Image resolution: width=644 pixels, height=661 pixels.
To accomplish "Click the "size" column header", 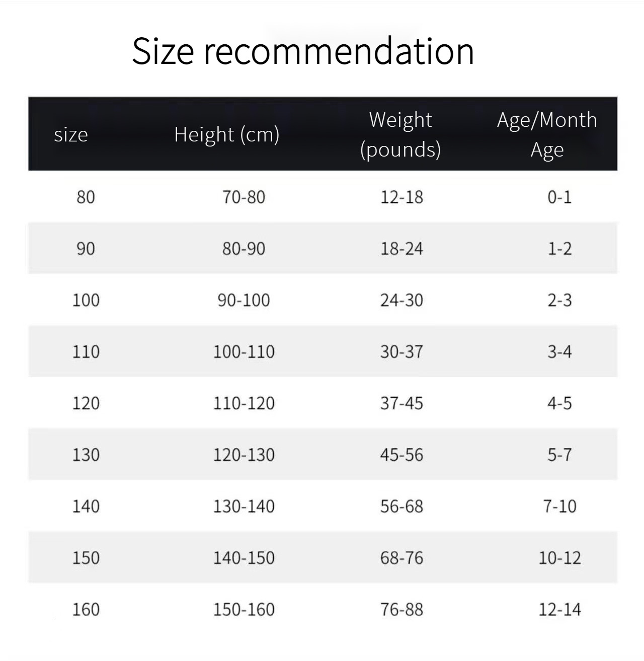I will tap(71, 134).
